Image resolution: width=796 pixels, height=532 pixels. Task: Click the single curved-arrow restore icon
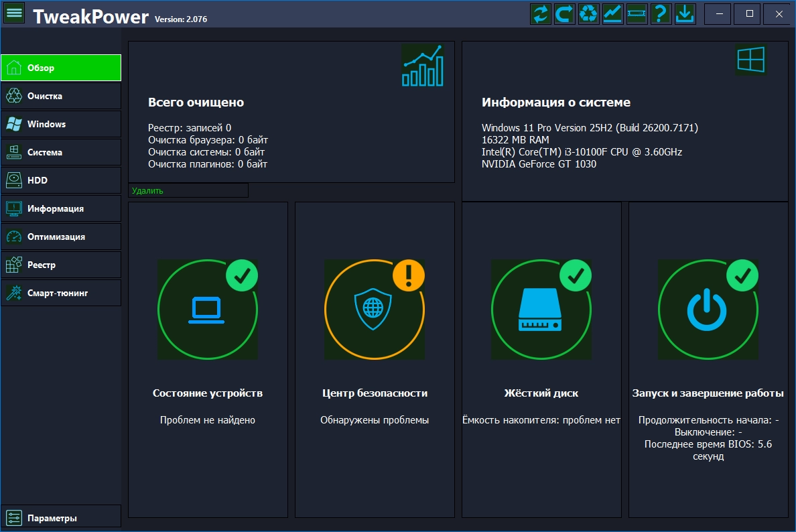pyautogui.click(x=565, y=13)
